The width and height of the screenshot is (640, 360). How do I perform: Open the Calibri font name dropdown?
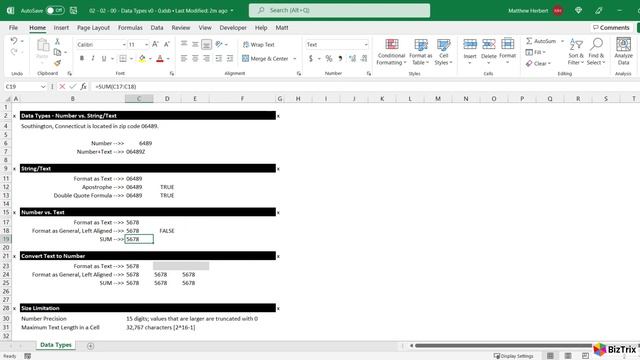124,44
